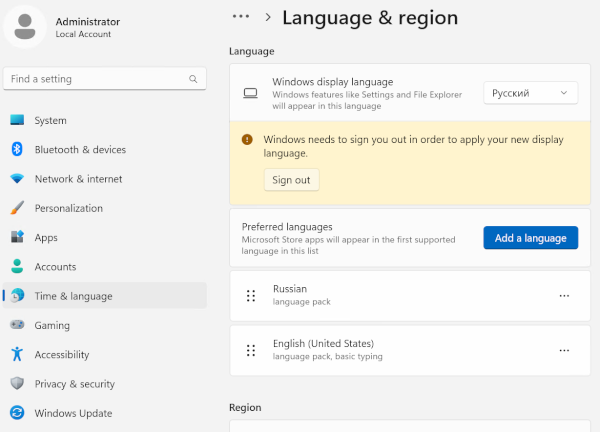The image size is (600, 432).
Task: Click the Administrator avatar picture
Action: 25,26
